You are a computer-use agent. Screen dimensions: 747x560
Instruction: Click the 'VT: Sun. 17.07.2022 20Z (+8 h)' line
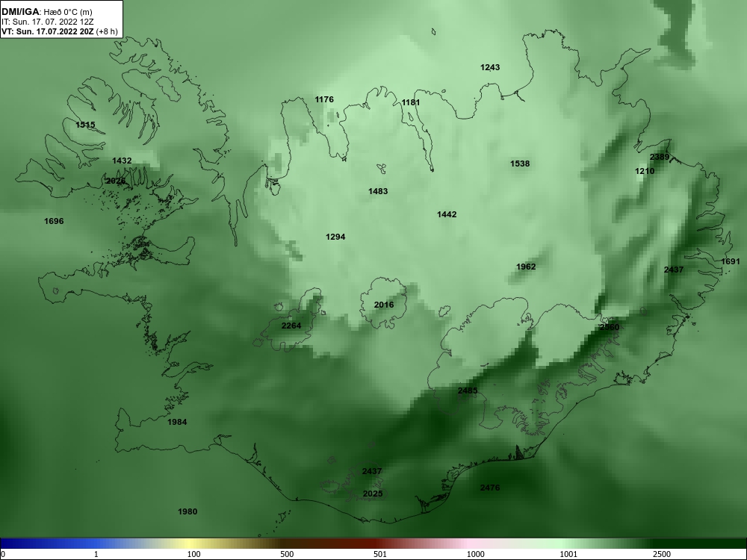tap(59, 31)
